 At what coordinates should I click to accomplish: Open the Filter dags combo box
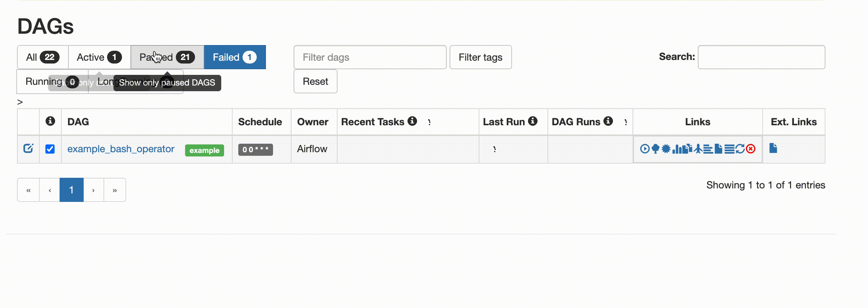click(x=370, y=57)
